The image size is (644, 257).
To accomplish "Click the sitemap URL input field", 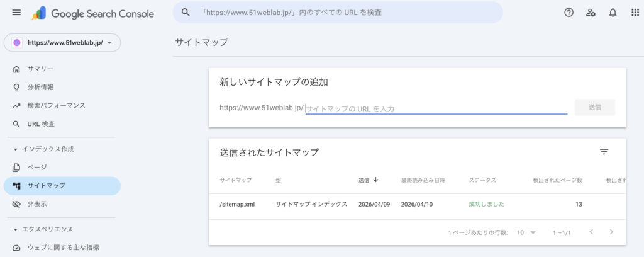I will 436,108.
